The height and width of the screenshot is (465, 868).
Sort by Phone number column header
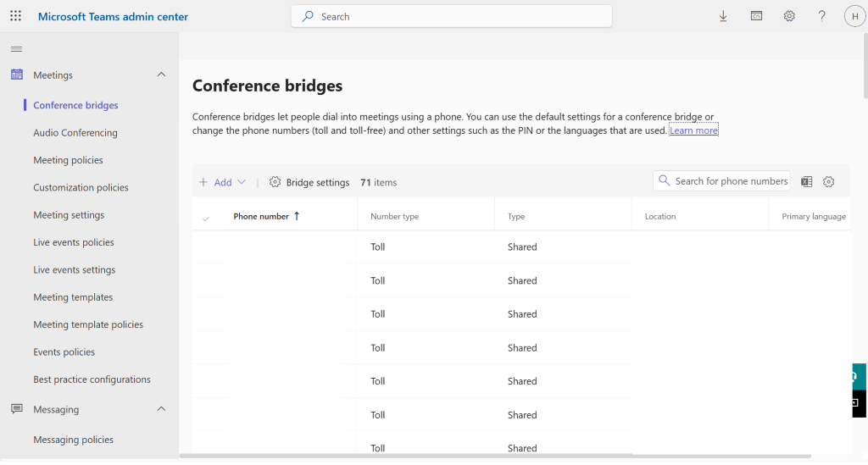tap(261, 216)
